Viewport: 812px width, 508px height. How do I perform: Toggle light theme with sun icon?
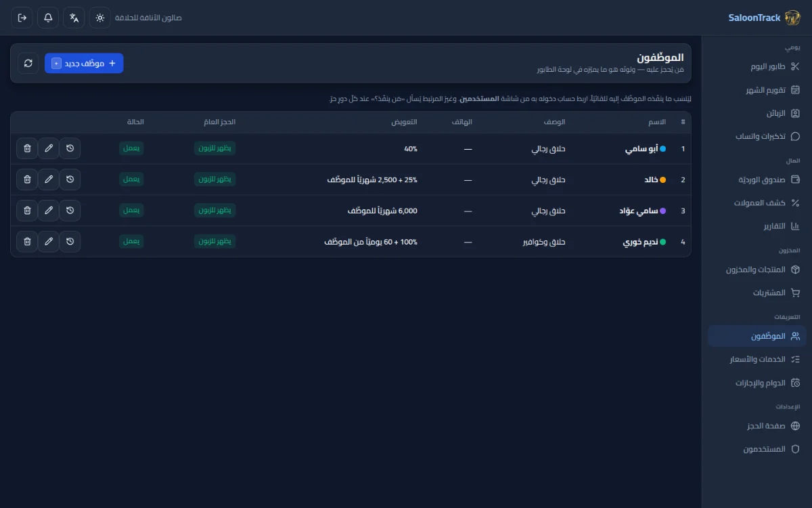click(x=100, y=18)
